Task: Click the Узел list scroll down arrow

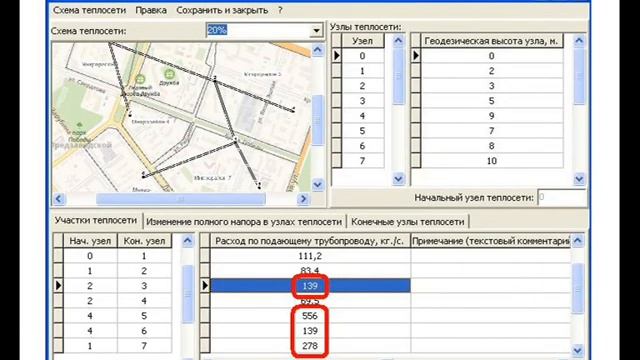Action: (x=398, y=179)
